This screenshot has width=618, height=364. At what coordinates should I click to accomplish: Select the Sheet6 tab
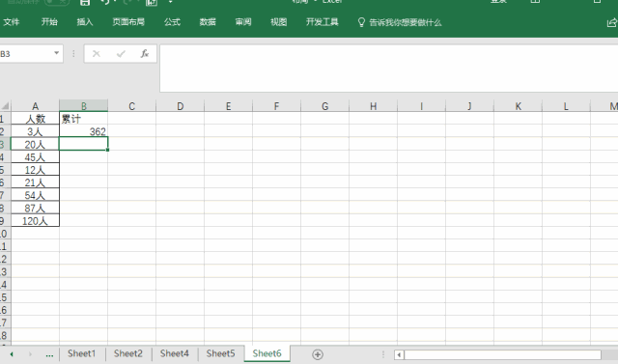[267, 353]
